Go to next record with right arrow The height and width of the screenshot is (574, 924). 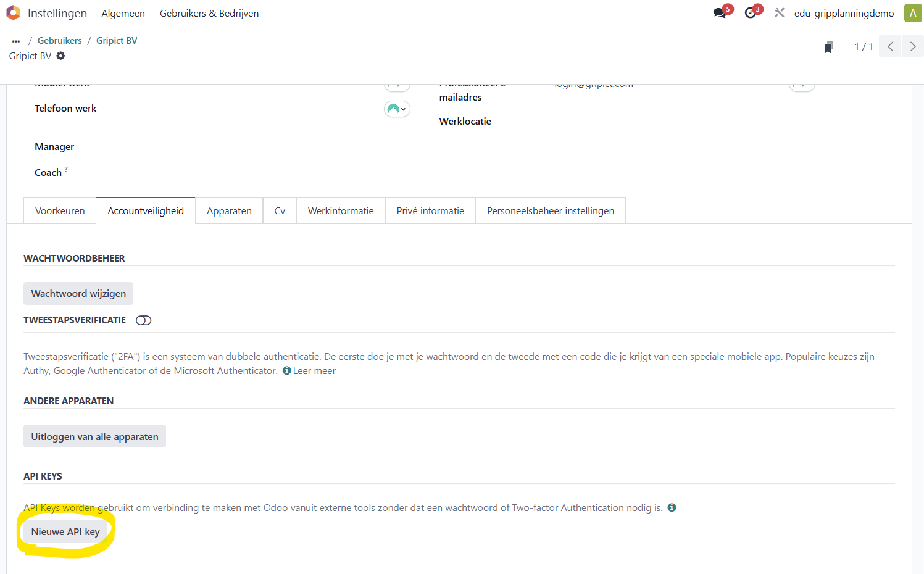click(912, 47)
